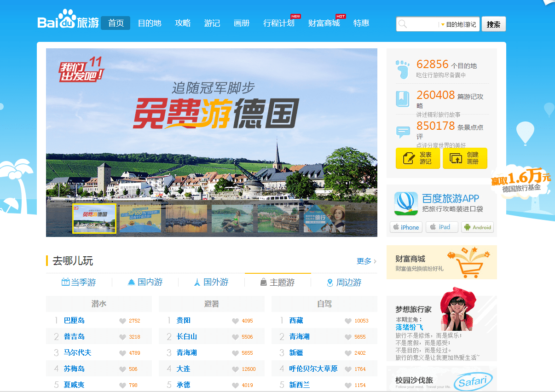
Task: Click the comment bubble icon beside 850178
Action: pyautogui.click(x=403, y=132)
